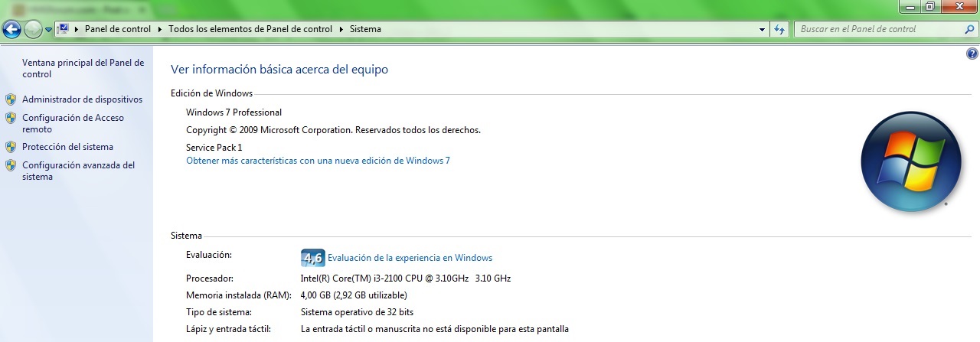The image size is (980, 342).
Task: Click the 'Edición de Windows' section header
Action: [211, 93]
